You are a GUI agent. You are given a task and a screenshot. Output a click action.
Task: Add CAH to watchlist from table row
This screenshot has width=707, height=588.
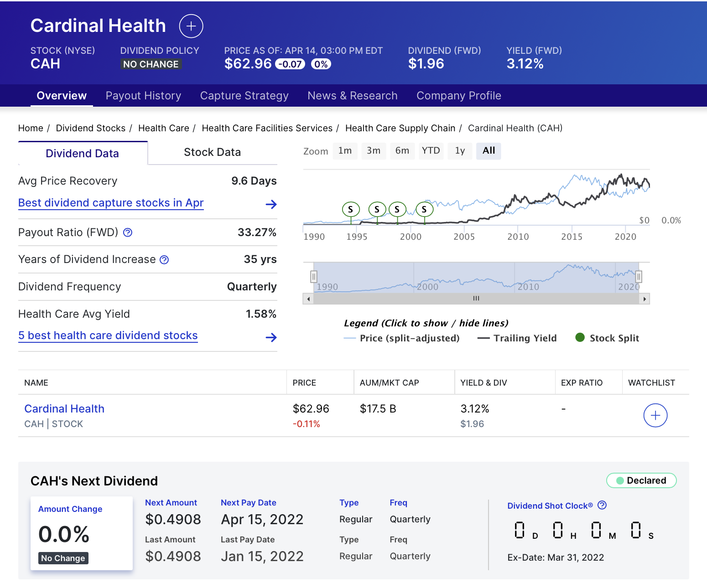(x=655, y=415)
